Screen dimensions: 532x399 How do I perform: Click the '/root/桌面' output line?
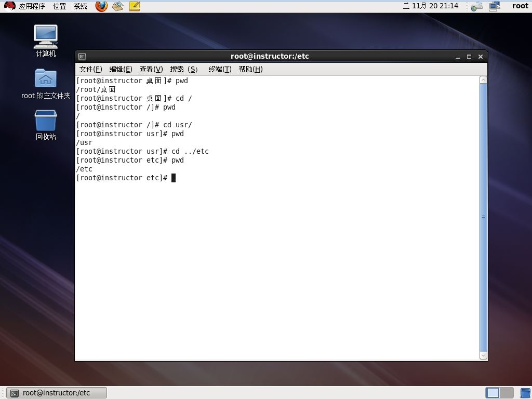(x=96, y=89)
